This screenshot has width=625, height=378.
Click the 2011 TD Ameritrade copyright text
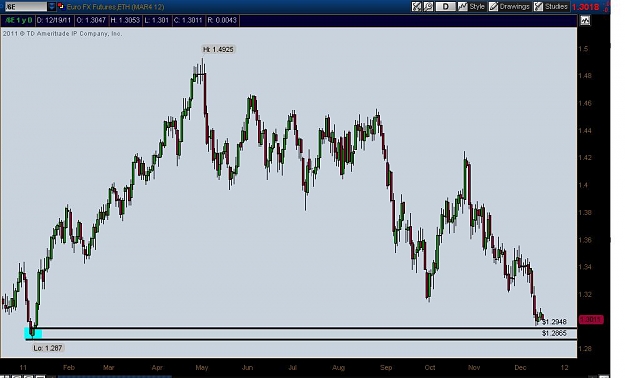pyautogui.click(x=63, y=34)
